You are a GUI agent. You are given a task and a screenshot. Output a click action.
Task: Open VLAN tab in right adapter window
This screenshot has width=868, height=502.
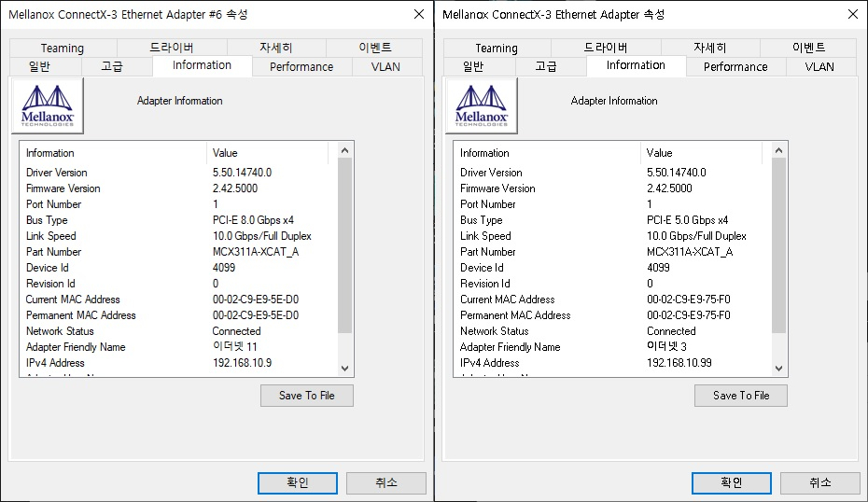(x=819, y=66)
